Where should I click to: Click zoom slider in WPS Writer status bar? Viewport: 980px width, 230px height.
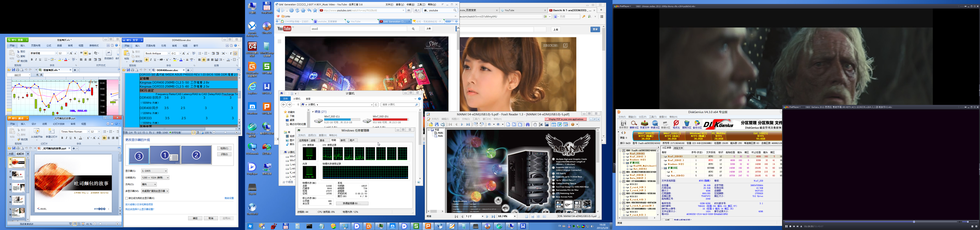tap(225, 132)
